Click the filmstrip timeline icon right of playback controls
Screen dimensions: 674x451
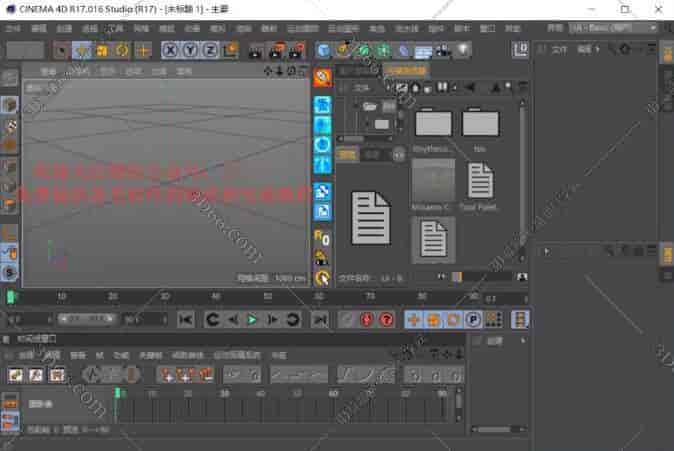point(520,319)
